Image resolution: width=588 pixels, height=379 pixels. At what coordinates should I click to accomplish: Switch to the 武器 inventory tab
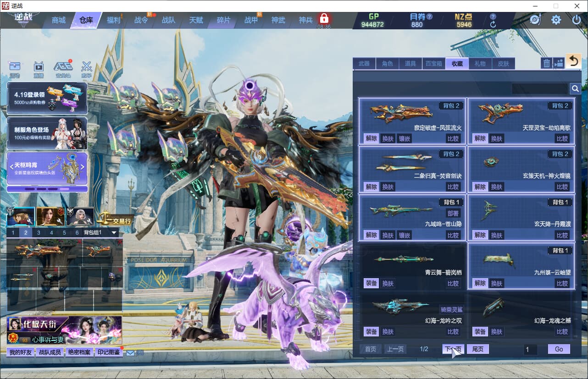tap(364, 64)
